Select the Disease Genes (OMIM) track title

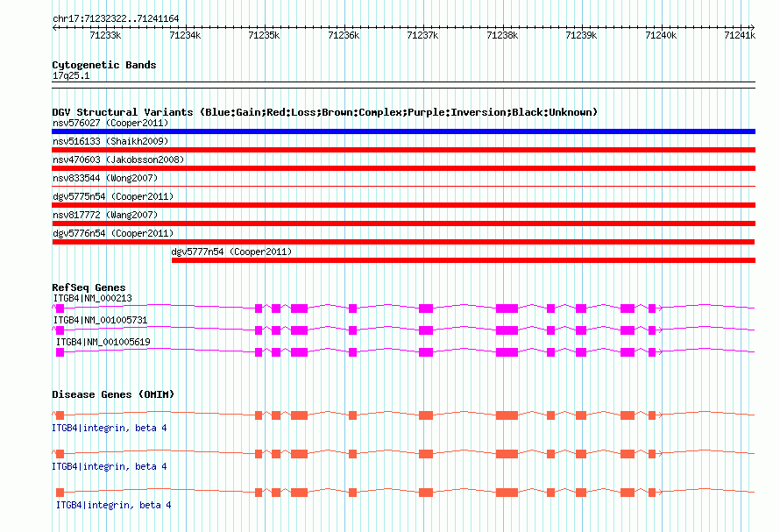point(113,394)
